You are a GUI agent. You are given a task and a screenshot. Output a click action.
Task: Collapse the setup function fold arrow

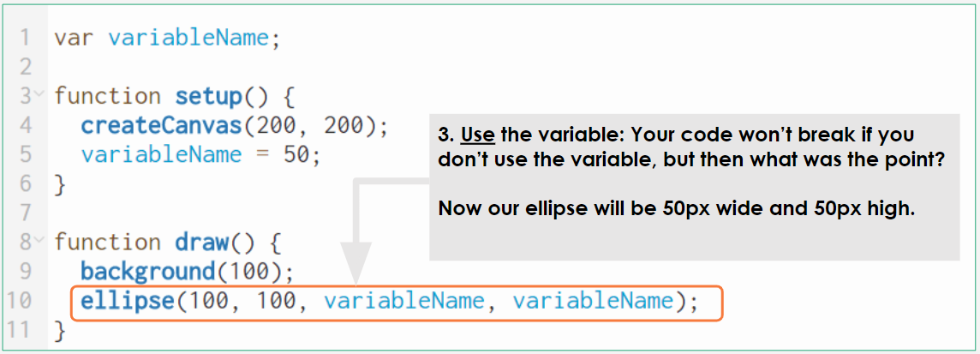(x=39, y=94)
